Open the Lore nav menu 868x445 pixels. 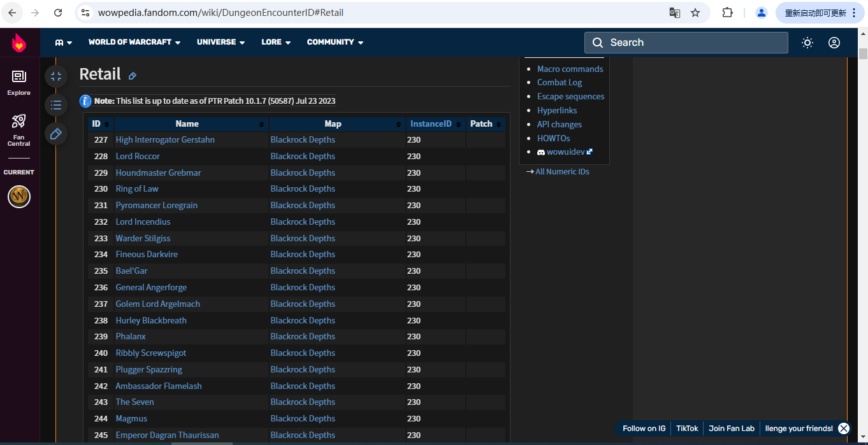[x=276, y=42]
